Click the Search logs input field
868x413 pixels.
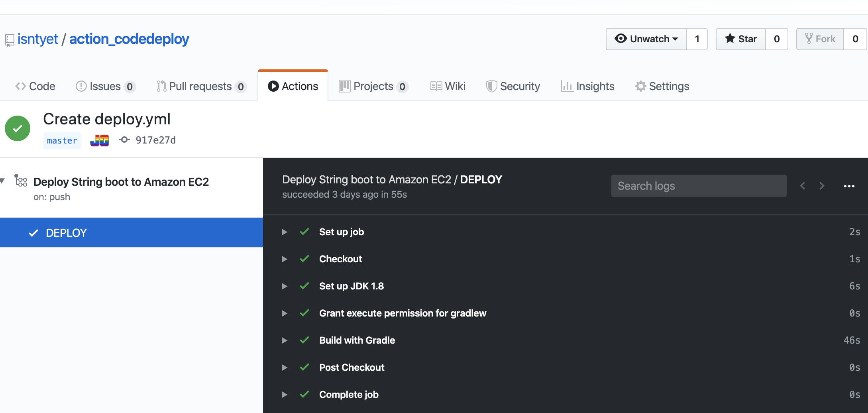[699, 186]
